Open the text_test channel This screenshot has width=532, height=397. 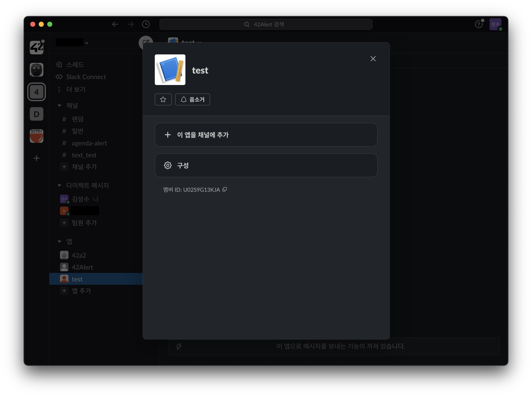tap(84, 155)
